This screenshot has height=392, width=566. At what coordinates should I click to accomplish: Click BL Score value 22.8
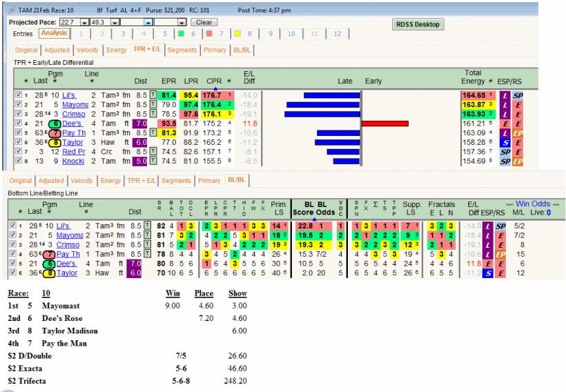point(305,226)
